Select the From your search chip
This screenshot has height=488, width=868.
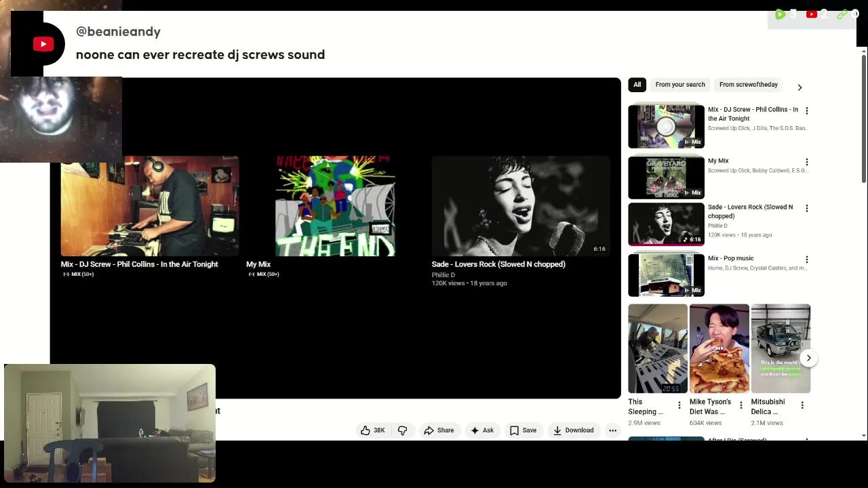680,85
